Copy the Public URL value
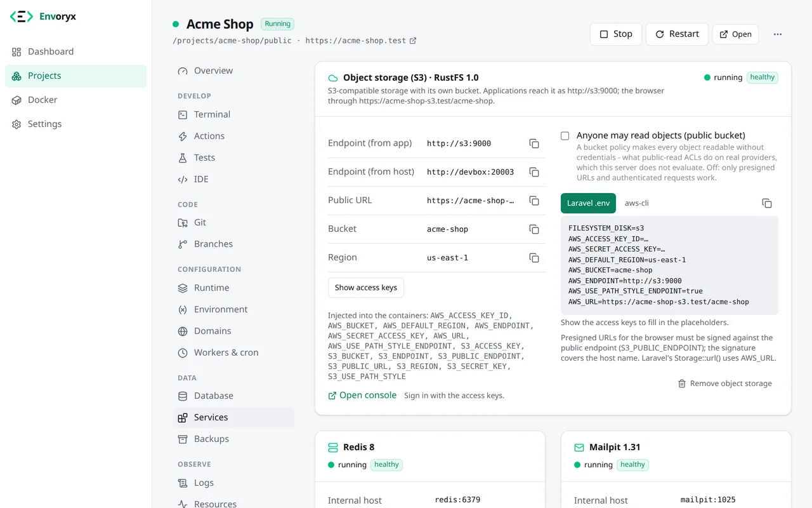812x508 pixels. [534, 201]
